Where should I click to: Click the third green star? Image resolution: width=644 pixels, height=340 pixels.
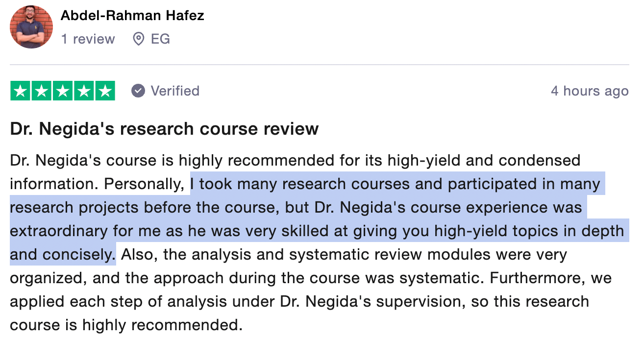tap(63, 91)
